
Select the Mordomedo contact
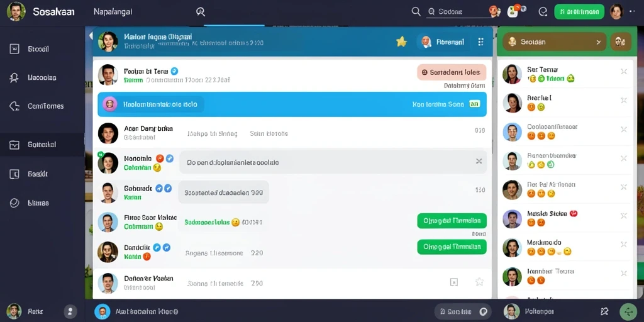565,247
